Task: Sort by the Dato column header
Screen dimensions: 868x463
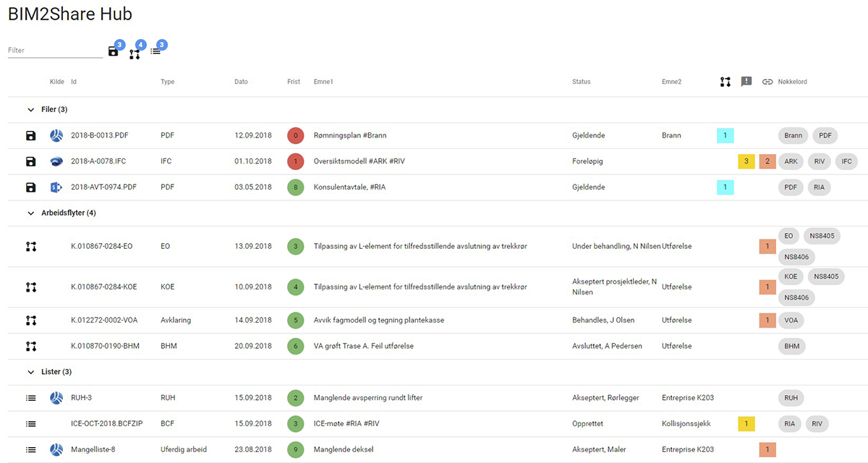Action: 242,82
